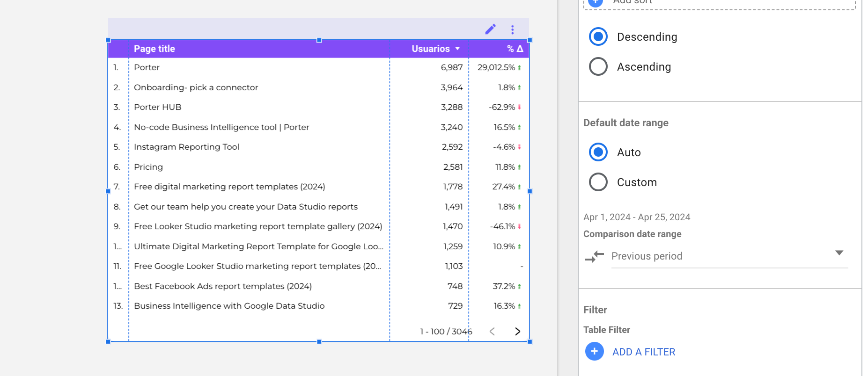Click the 3,964 users value
This screenshot has width=868, height=376.
coord(451,87)
